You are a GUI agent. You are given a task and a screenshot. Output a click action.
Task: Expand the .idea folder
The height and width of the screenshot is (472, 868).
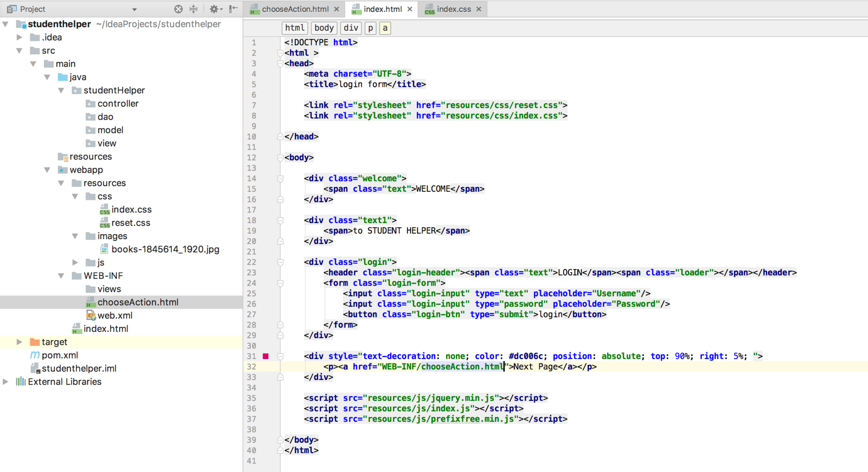point(19,37)
